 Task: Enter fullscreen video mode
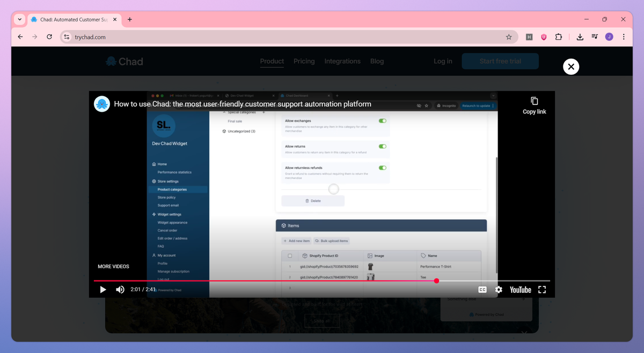point(542,290)
